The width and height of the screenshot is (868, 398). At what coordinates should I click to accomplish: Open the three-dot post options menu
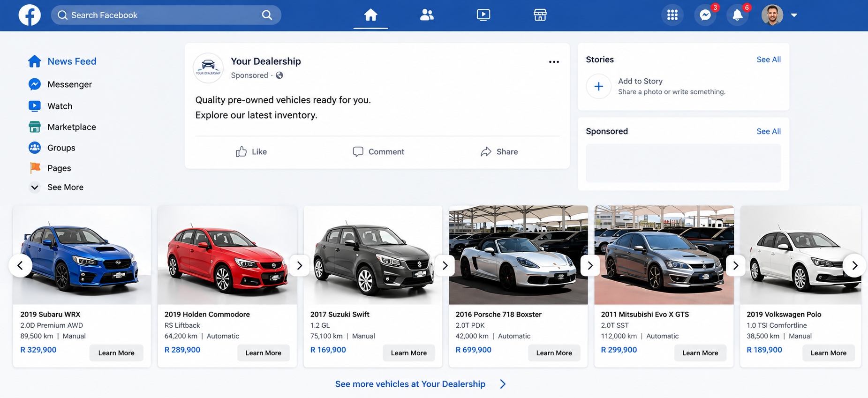pyautogui.click(x=554, y=62)
